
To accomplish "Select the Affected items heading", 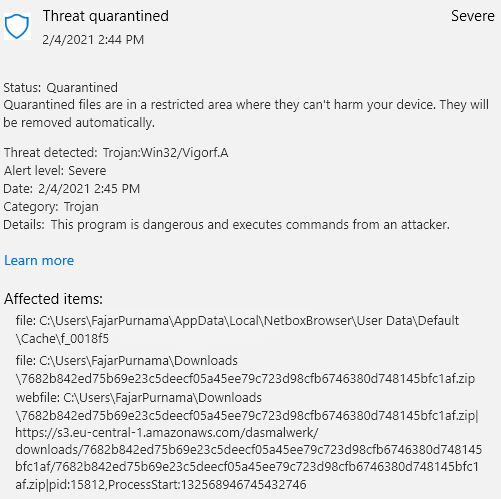I will pyautogui.click(x=53, y=299).
